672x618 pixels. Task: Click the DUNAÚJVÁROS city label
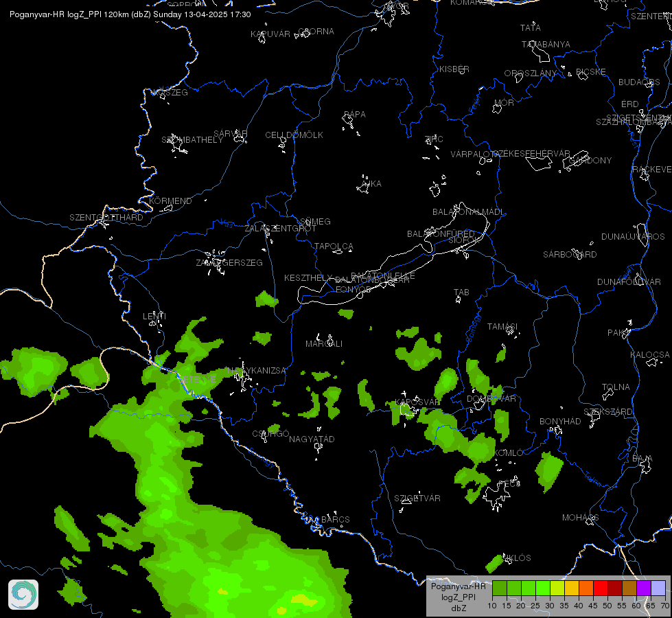[633, 237]
